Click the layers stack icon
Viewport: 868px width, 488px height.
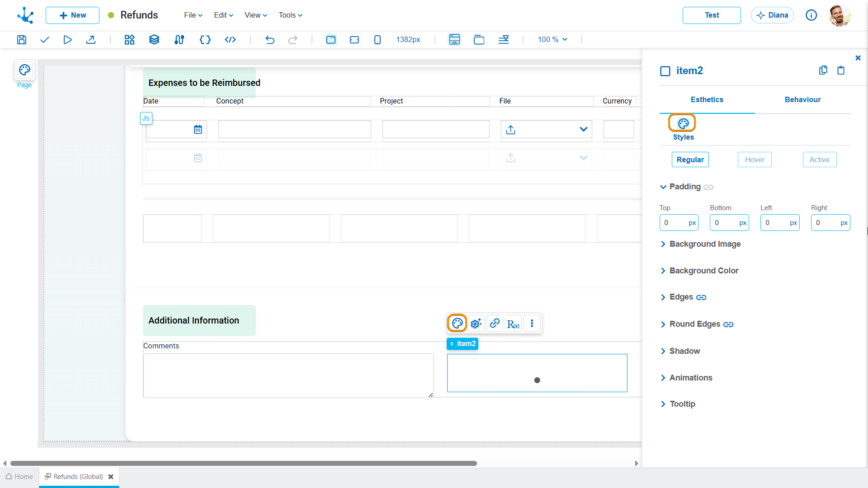tap(154, 40)
